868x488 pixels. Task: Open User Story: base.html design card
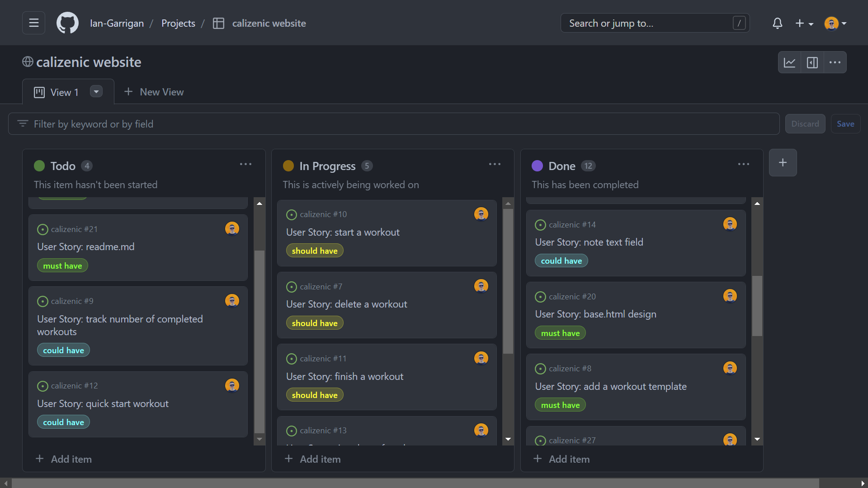pyautogui.click(x=595, y=314)
